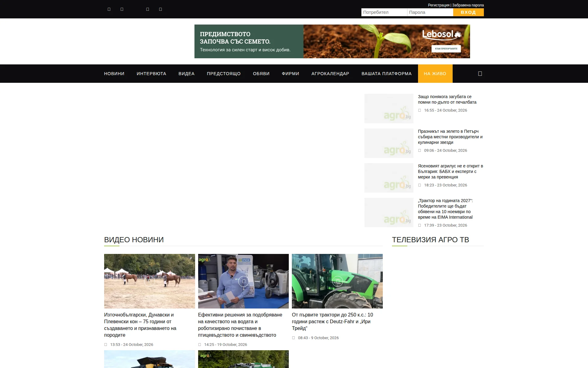Viewport: 588px width, 368px height.
Task: Click thumbnail beside 'Празникът на зелето' article
Action: coord(389,143)
